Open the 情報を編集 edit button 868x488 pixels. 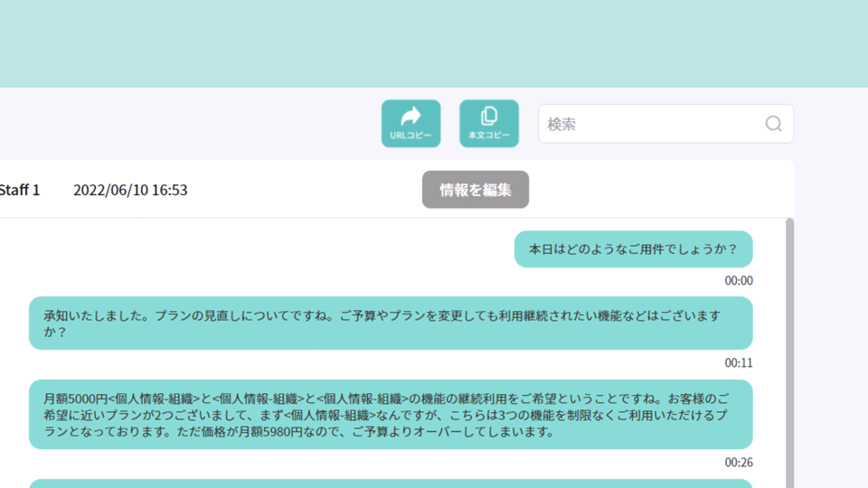[476, 190]
